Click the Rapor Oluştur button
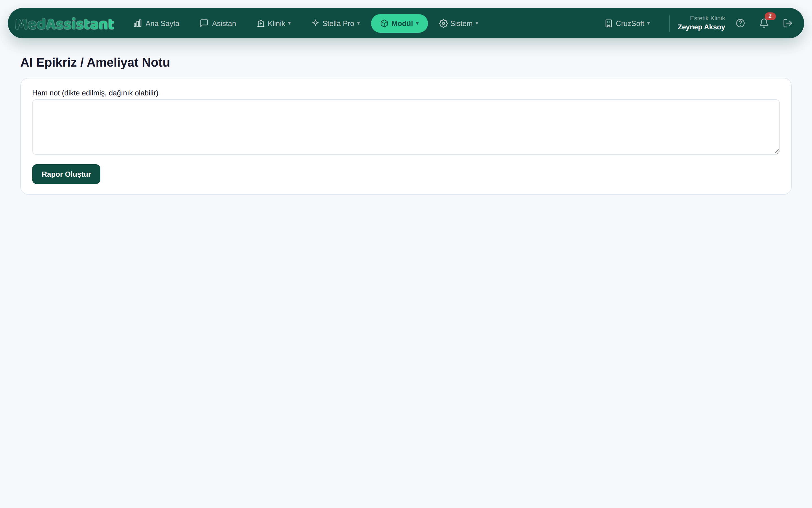Image resolution: width=812 pixels, height=508 pixels. (66, 174)
